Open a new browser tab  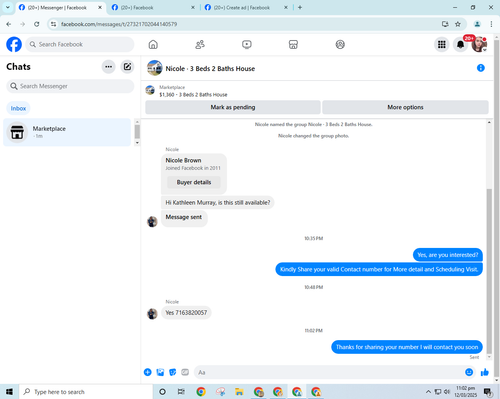(x=300, y=7)
